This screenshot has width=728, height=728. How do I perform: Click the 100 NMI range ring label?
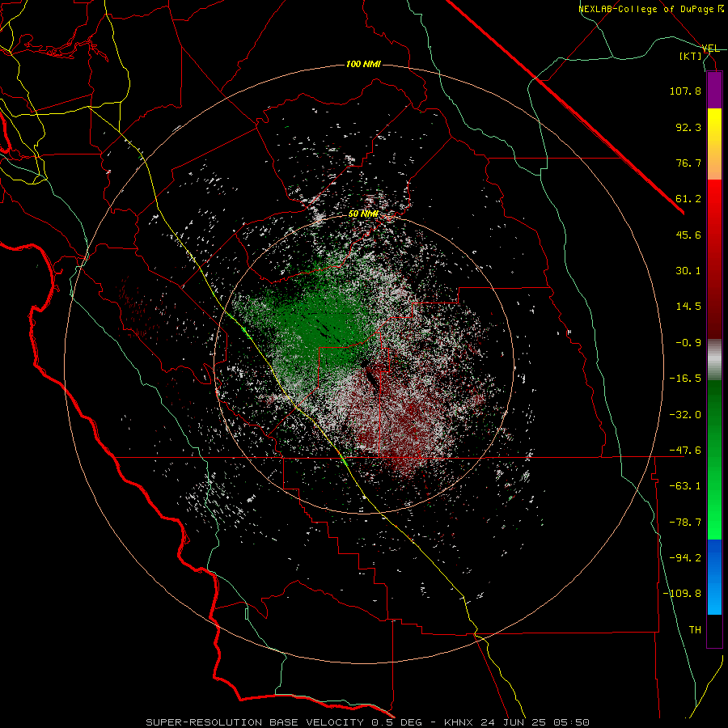click(363, 64)
